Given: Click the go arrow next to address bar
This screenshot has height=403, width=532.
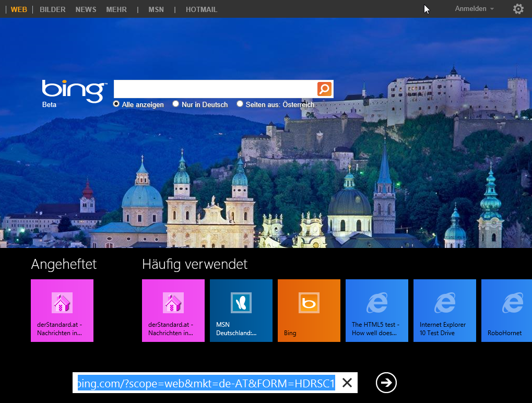Looking at the screenshot, I should (386, 383).
